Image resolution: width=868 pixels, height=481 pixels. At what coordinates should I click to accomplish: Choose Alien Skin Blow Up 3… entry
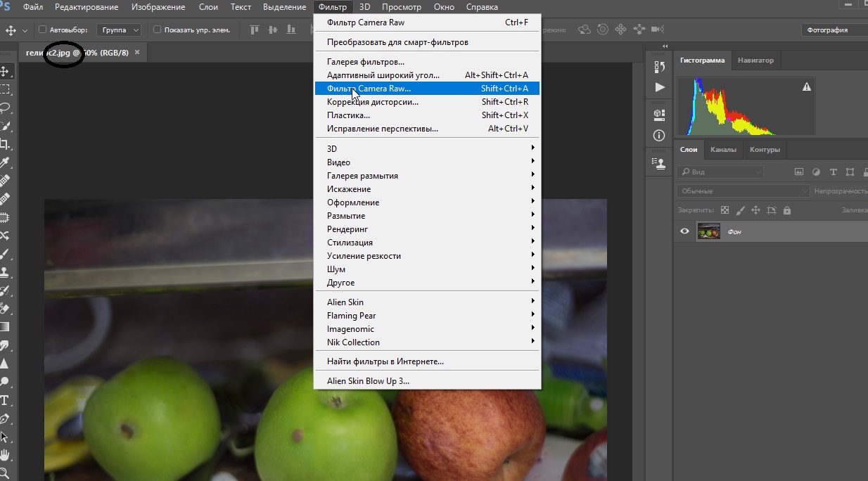426,381
